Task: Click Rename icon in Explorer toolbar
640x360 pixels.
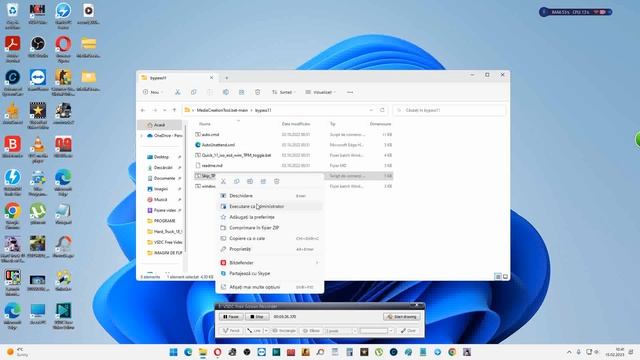Action: click(x=226, y=92)
